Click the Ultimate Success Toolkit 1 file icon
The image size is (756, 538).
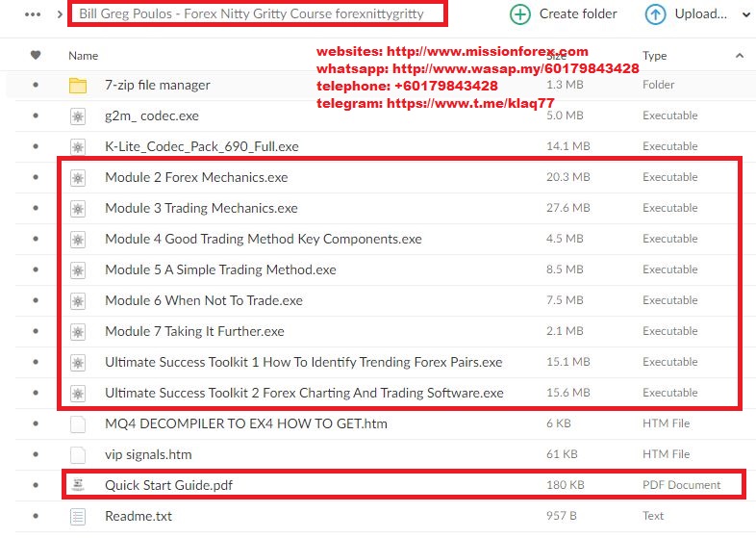(x=78, y=363)
